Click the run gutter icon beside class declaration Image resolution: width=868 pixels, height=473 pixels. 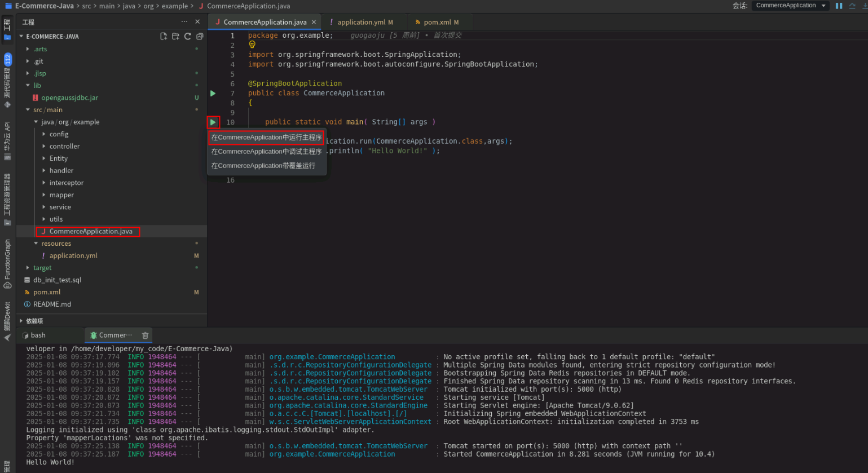click(x=213, y=93)
